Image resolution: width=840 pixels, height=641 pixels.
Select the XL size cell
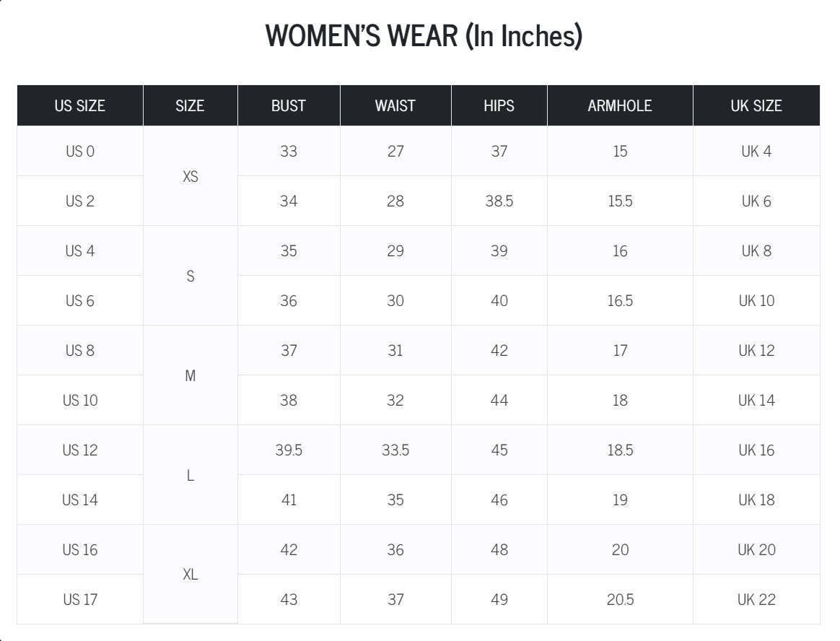coord(191,574)
